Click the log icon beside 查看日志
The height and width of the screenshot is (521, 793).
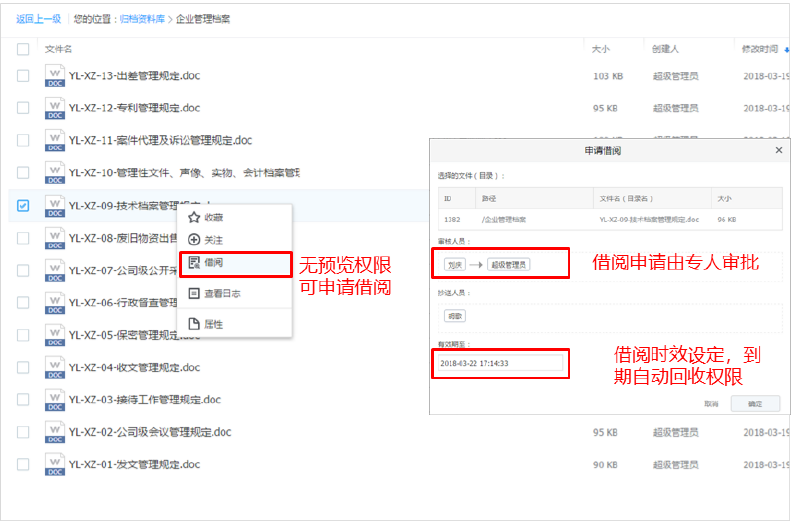pos(194,294)
